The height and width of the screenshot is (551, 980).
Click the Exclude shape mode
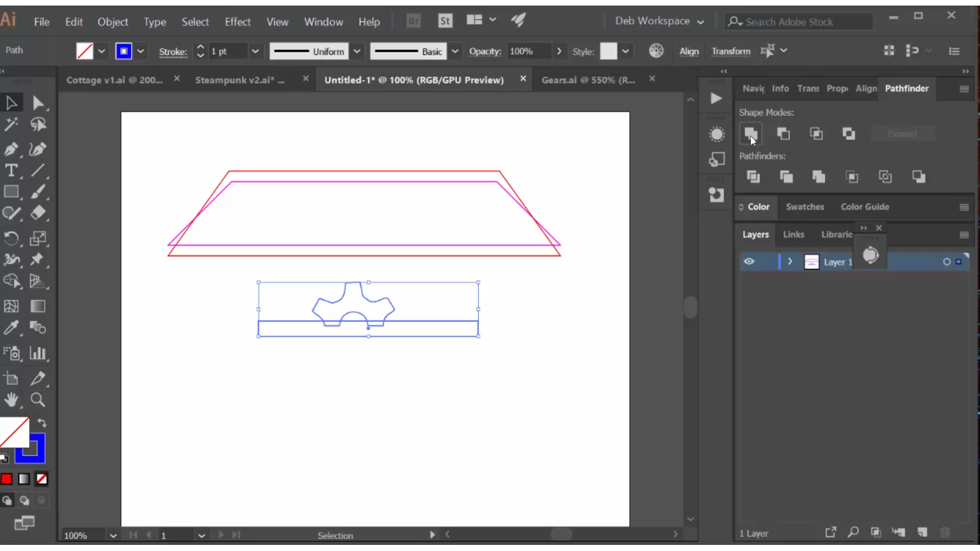click(x=849, y=134)
